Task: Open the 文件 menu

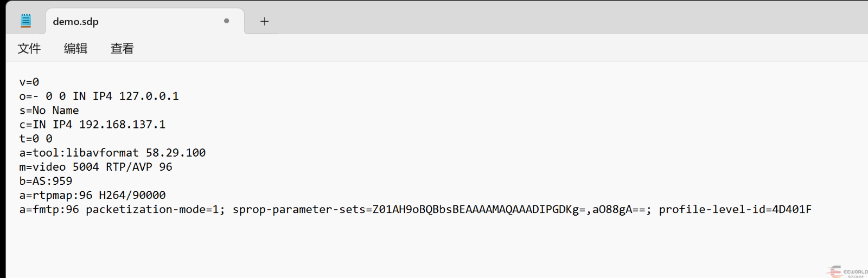Action: click(x=29, y=49)
